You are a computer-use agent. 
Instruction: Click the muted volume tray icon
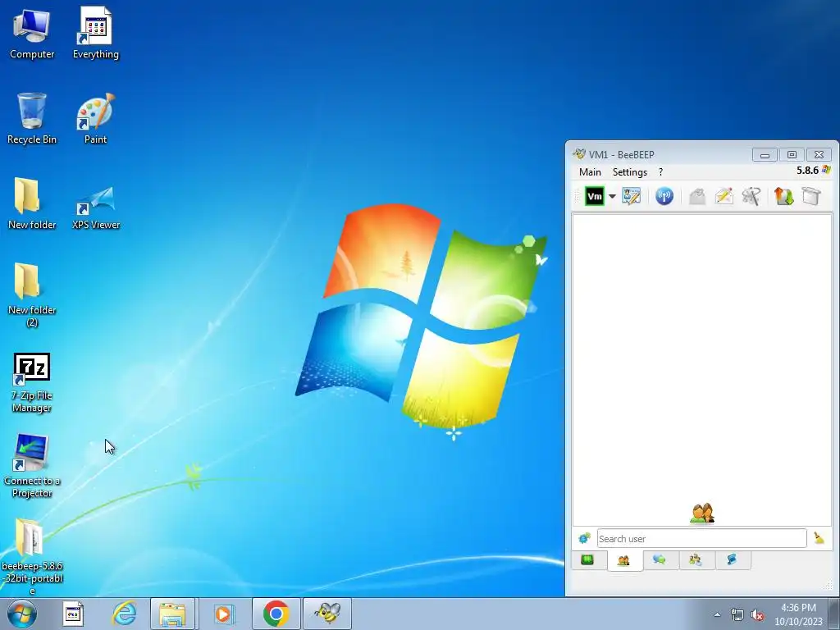coord(757,615)
